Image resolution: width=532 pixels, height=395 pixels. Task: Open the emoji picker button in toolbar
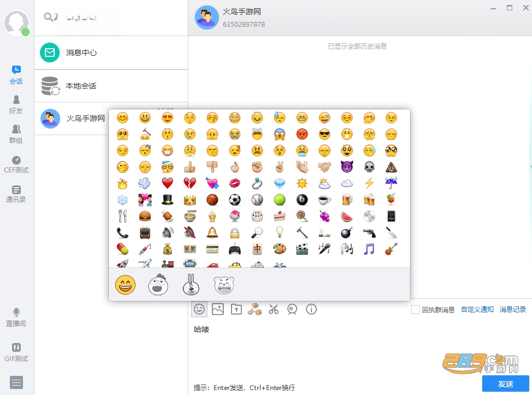pos(199,309)
